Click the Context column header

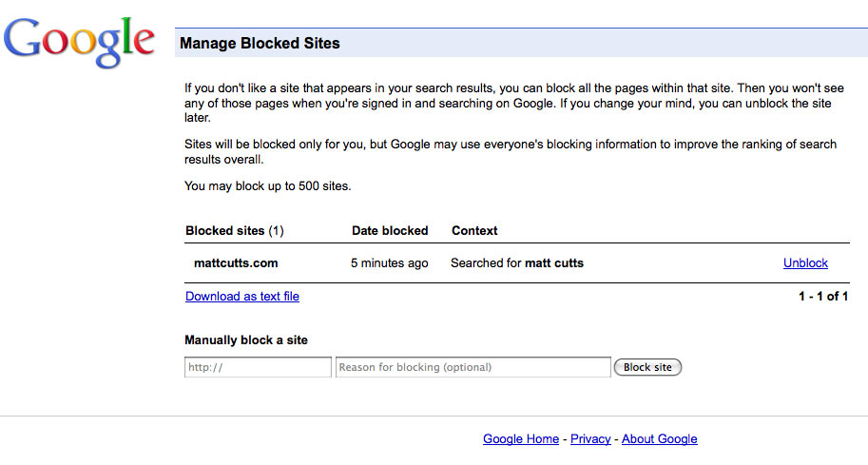point(474,231)
